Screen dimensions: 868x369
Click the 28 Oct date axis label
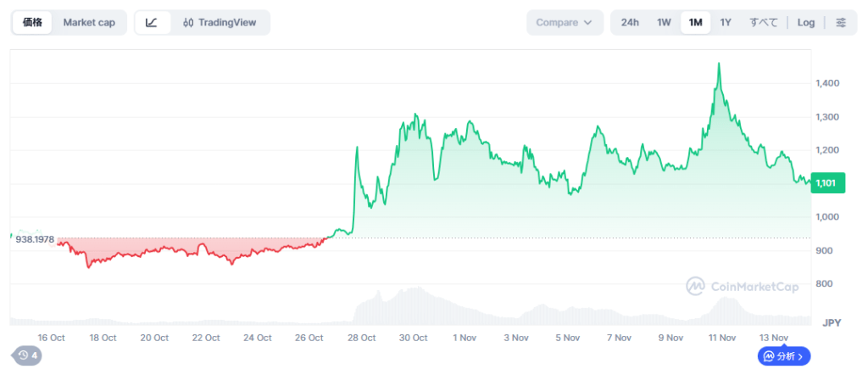[362, 338]
